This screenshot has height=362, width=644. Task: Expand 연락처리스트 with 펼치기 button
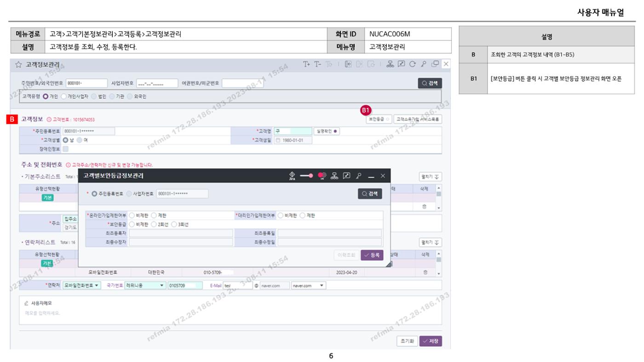click(431, 242)
